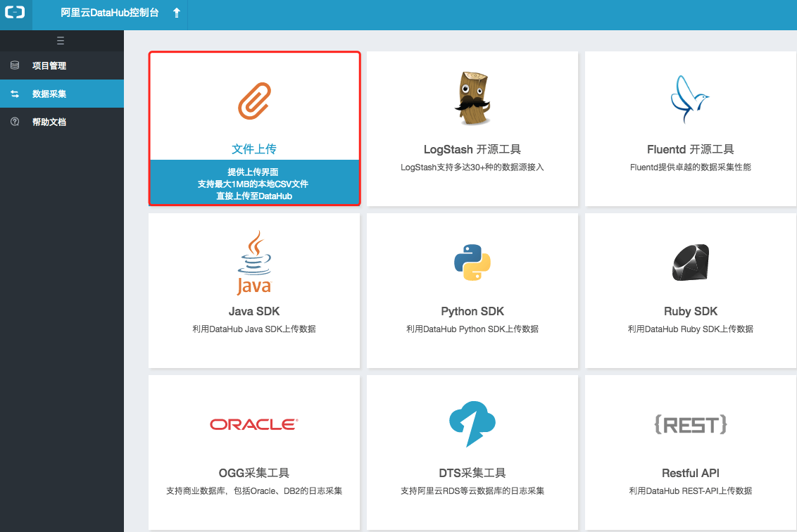Image resolution: width=797 pixels, height=532 pixels.
Task: Open 项目管理 in the sidebar
Action: click(62, 65)
